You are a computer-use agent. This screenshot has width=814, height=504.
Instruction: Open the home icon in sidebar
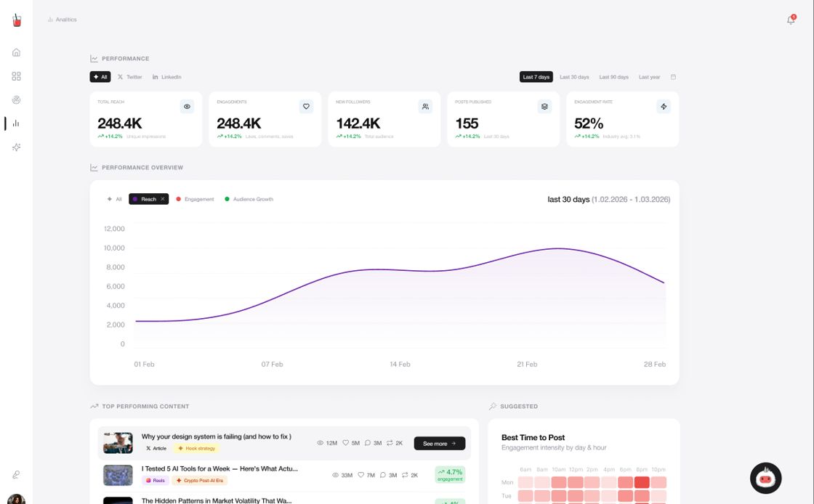tap(16, 52)
